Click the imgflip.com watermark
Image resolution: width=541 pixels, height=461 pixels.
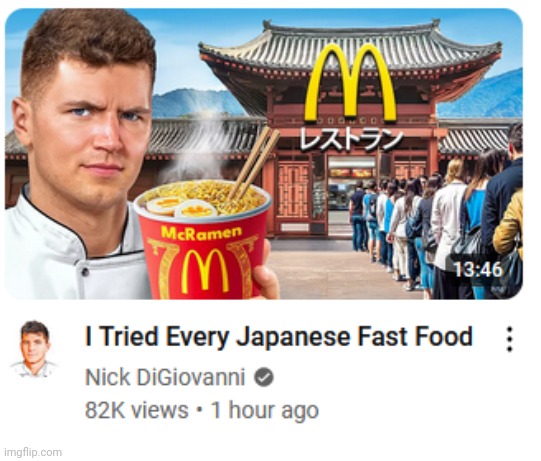(x=33, y=452)
